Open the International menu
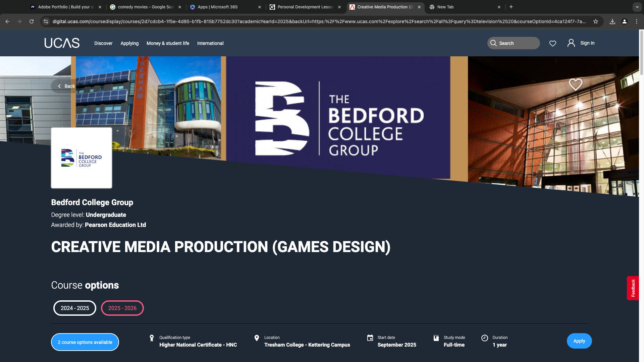 coord(210,43)
